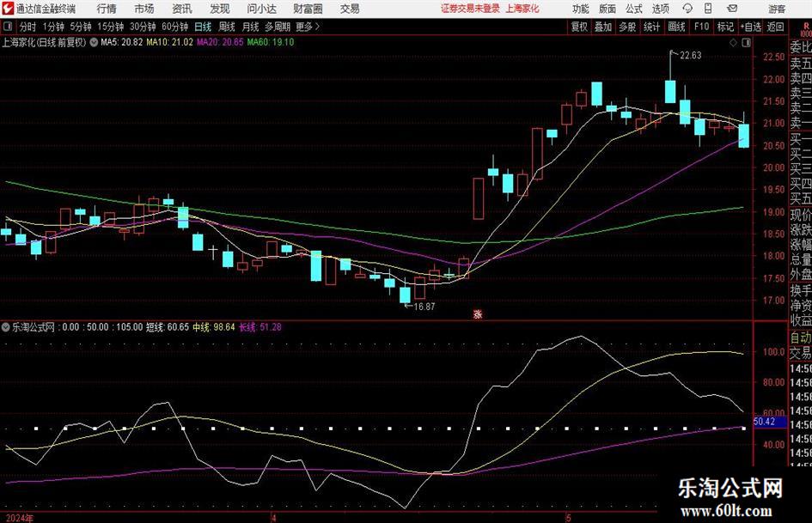
Task: Click the panel layout icon above the price axis
Action: click(x=746, y=43)
